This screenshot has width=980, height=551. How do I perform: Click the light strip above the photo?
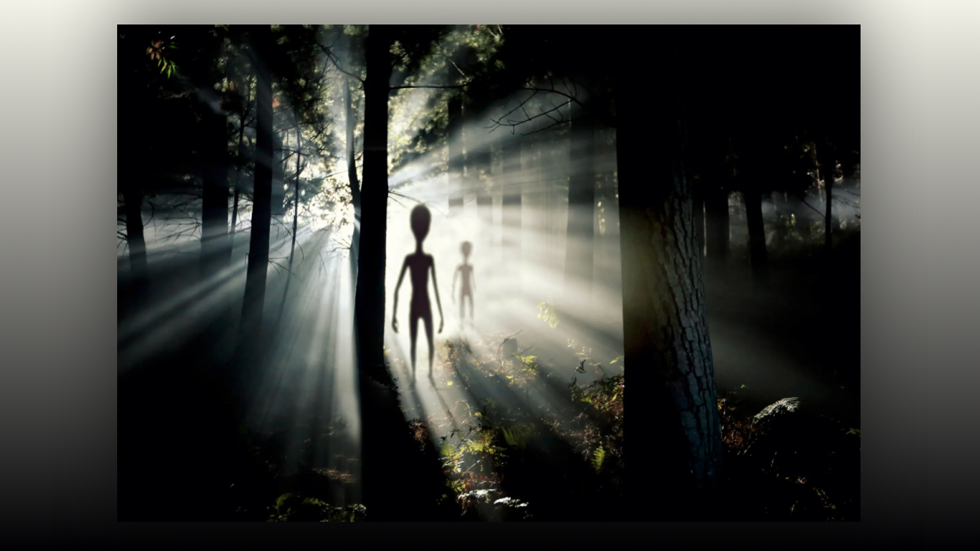490,11
